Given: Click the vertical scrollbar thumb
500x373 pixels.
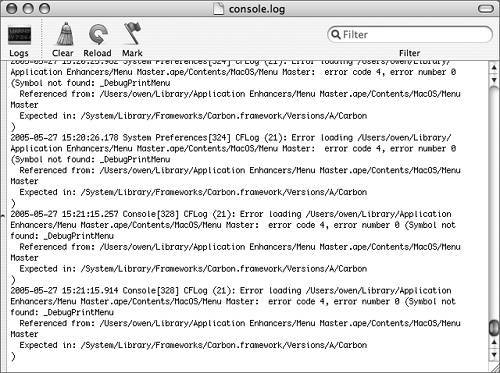Looking at the screenshot, I should pos(494,328).
